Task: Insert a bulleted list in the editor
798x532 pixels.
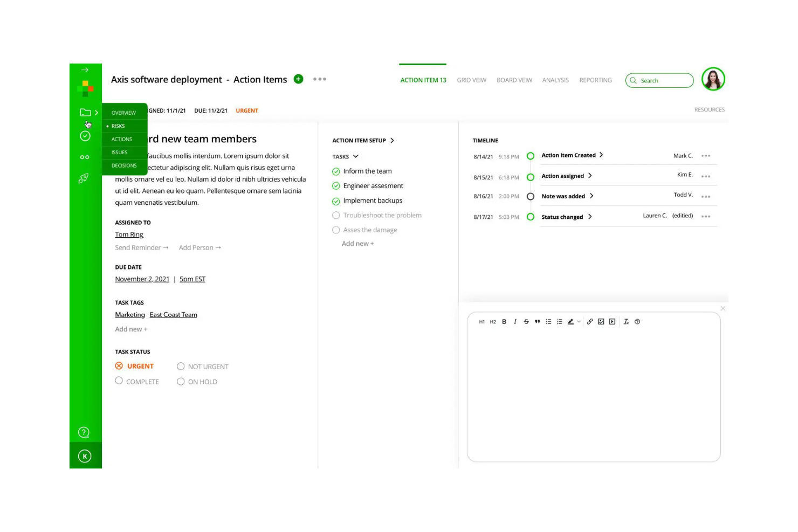Action: [548, 322]
